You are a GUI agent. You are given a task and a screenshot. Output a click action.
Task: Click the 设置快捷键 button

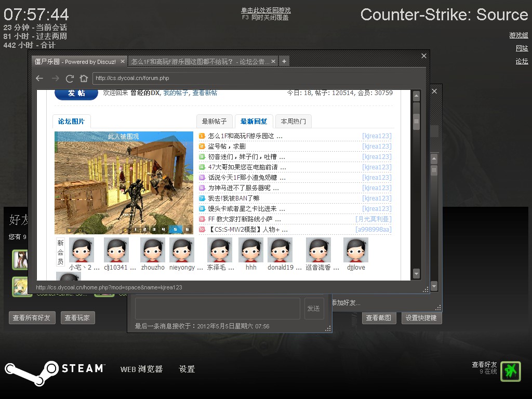(421, 318)
